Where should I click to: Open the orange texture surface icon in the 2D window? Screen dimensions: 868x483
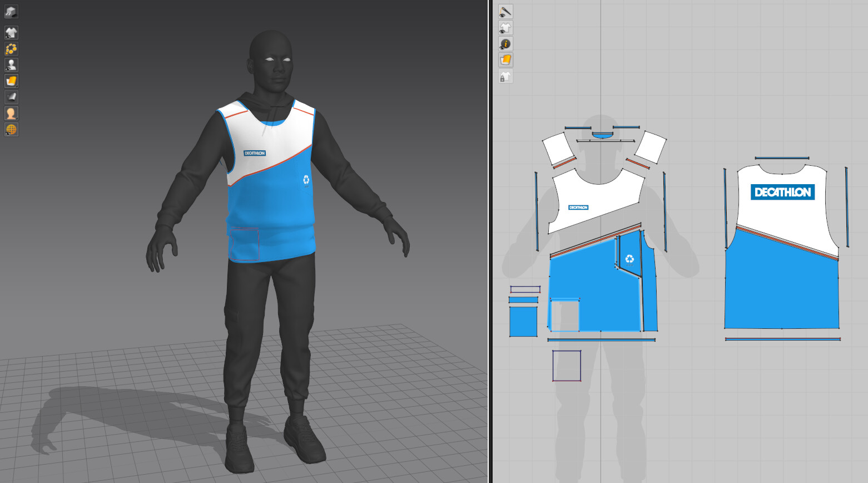click(x=505, y=60)
